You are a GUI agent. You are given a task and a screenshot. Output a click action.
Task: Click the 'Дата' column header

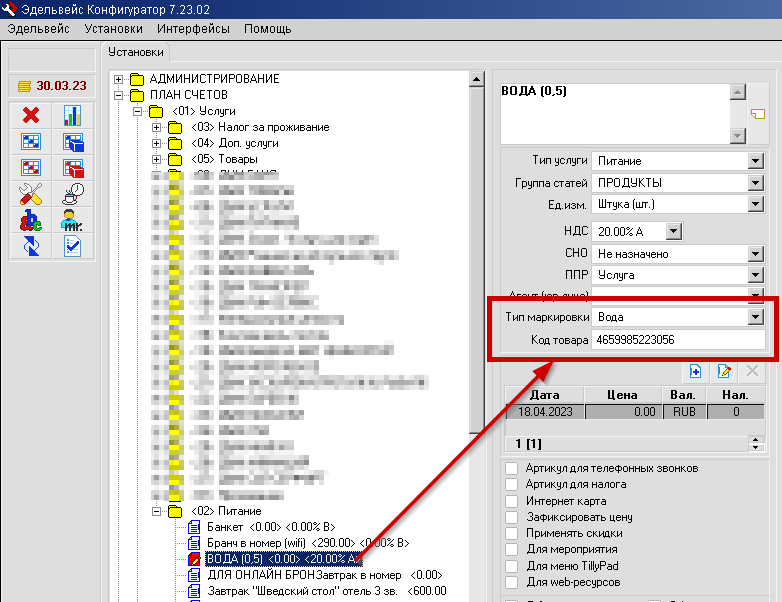(544, 395)
